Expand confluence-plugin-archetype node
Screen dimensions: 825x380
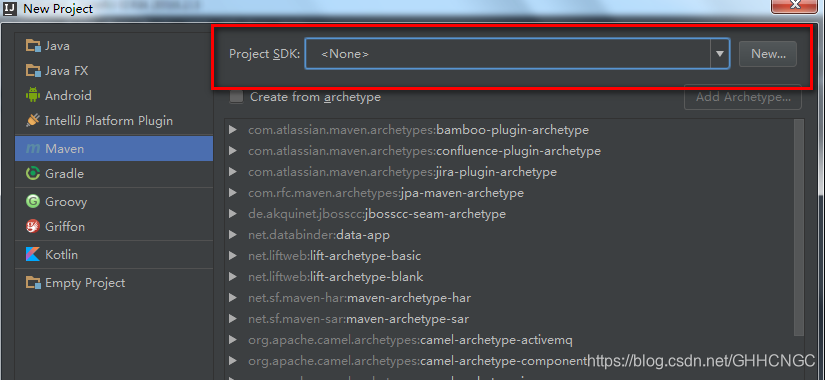233,151
